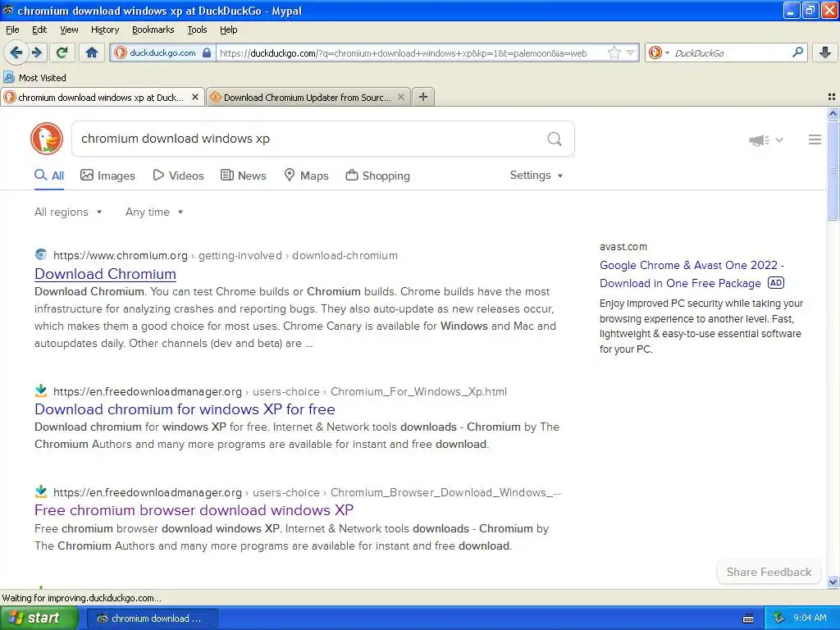Click the DuckDuckGo duck logo
The image size is (840, 630).
click(x=47, y=139)
